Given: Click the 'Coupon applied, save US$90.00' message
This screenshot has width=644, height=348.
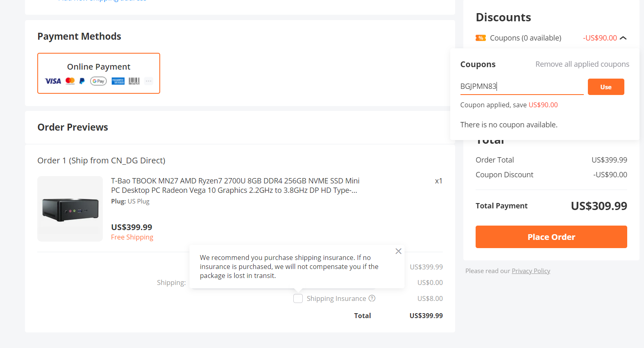Looking at the screenshot, I should 509,105.
